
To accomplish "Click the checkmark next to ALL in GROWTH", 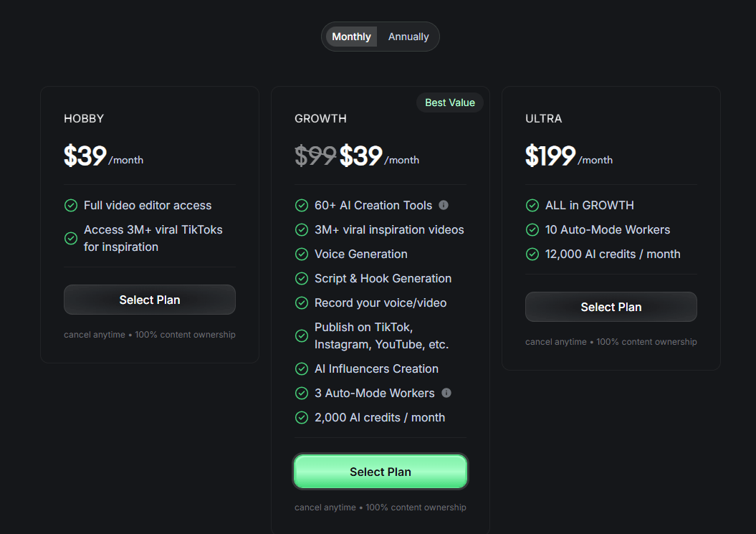I will [x=532, y=205].
